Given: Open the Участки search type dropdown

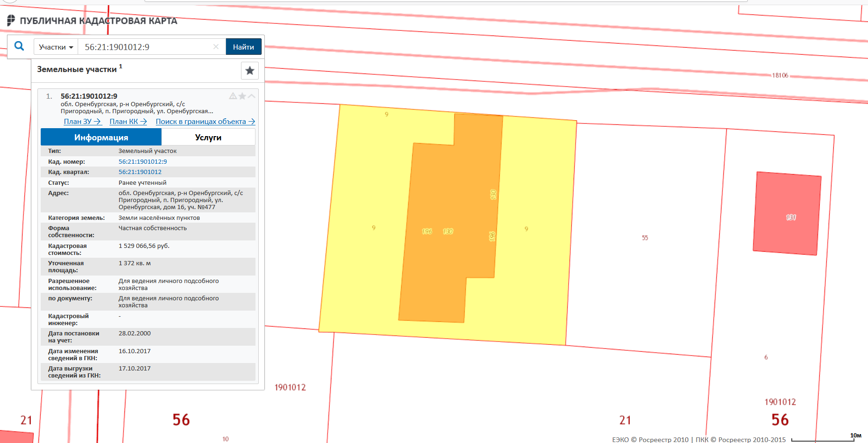Looking at the screenshot, I should [56, 47].
